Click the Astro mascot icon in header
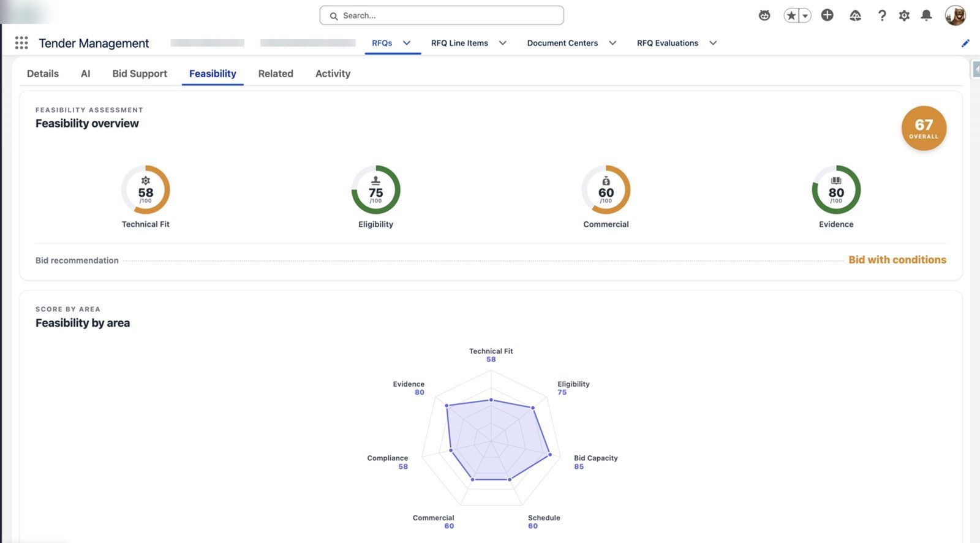This screenshot has height=543, width=980. [764, 15]
